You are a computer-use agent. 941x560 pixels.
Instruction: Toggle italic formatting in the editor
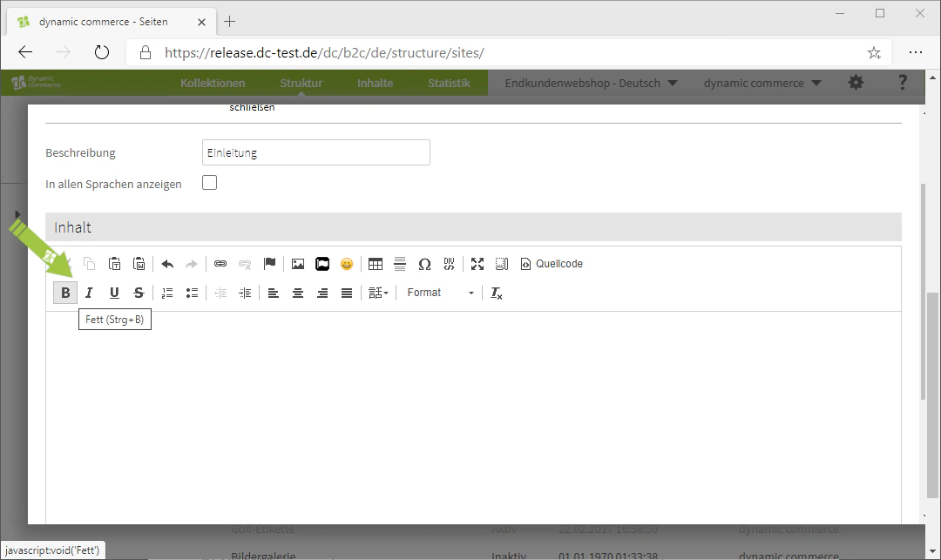coord(90,293)
